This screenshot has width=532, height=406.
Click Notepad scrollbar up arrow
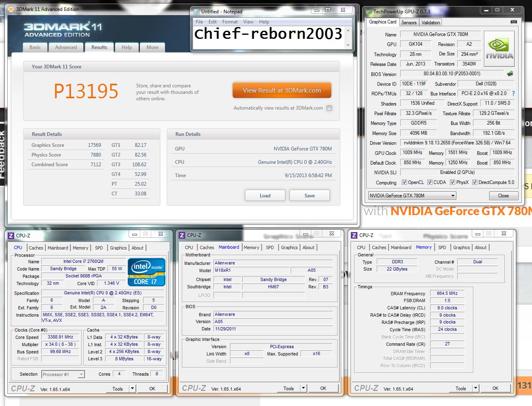click(x=349, y=30)
